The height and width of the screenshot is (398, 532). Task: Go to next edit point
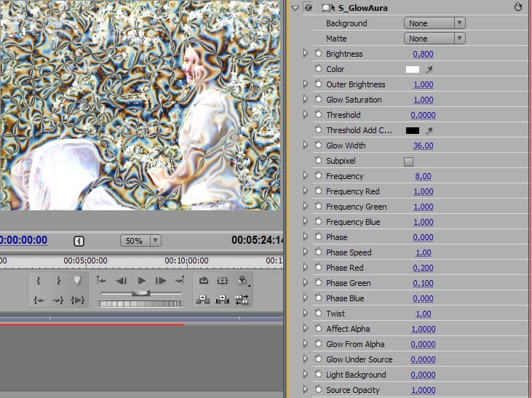click(180, 280)
